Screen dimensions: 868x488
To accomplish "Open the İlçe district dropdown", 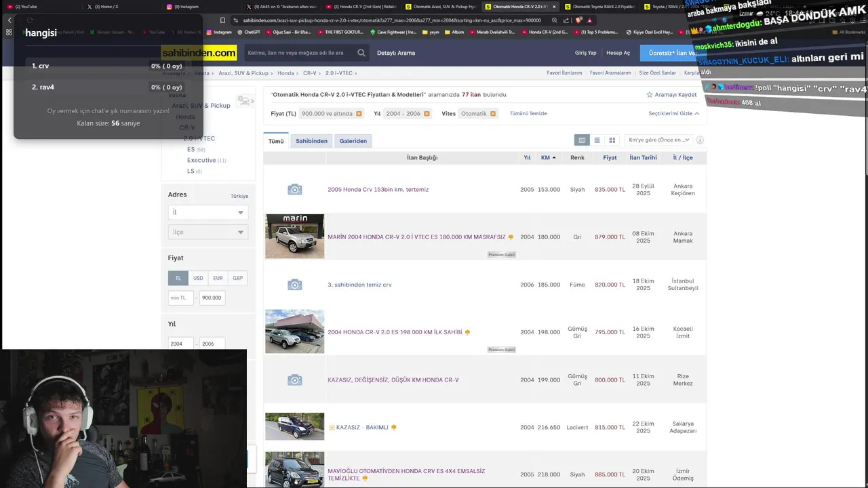I will [x=208, y=232].
